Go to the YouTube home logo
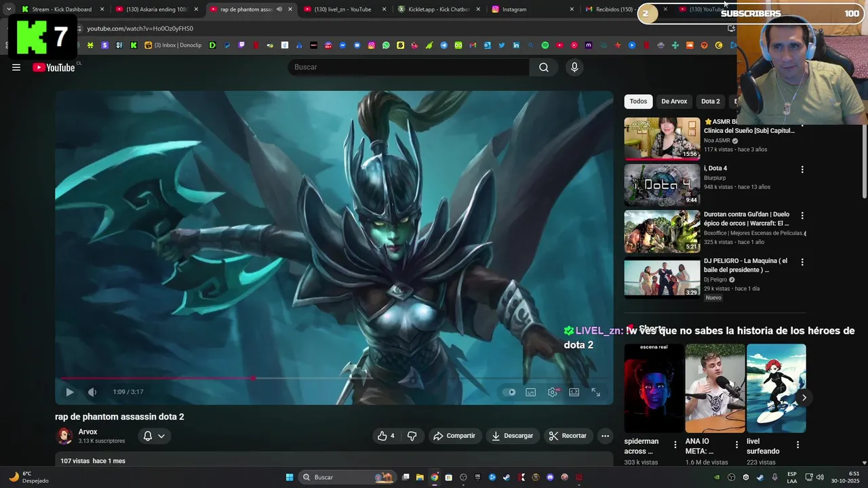 click(54, 67)
